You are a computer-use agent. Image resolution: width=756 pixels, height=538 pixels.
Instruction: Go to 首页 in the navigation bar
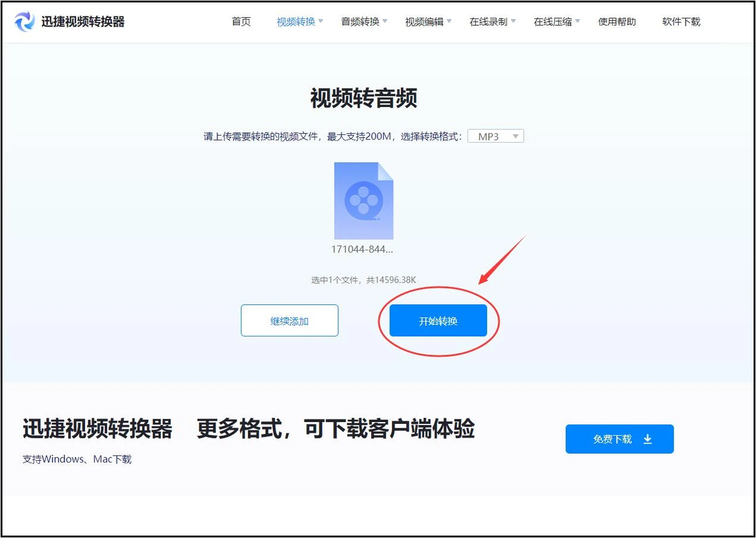[x=240, y=21]
